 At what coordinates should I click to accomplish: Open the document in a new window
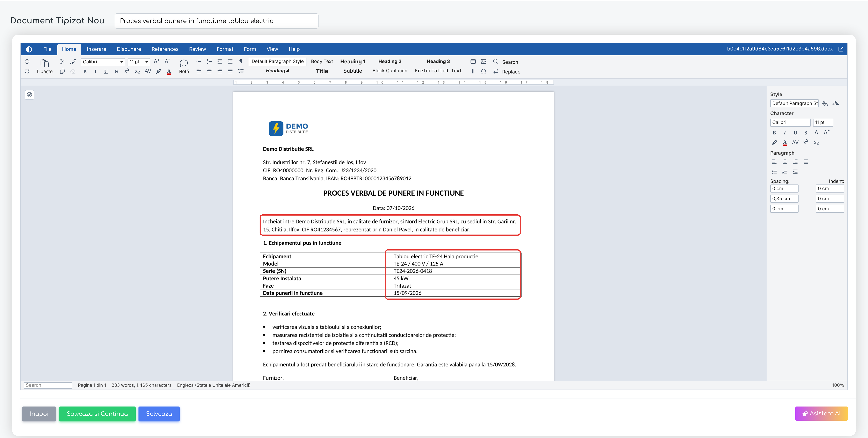[x=841, y=49]
